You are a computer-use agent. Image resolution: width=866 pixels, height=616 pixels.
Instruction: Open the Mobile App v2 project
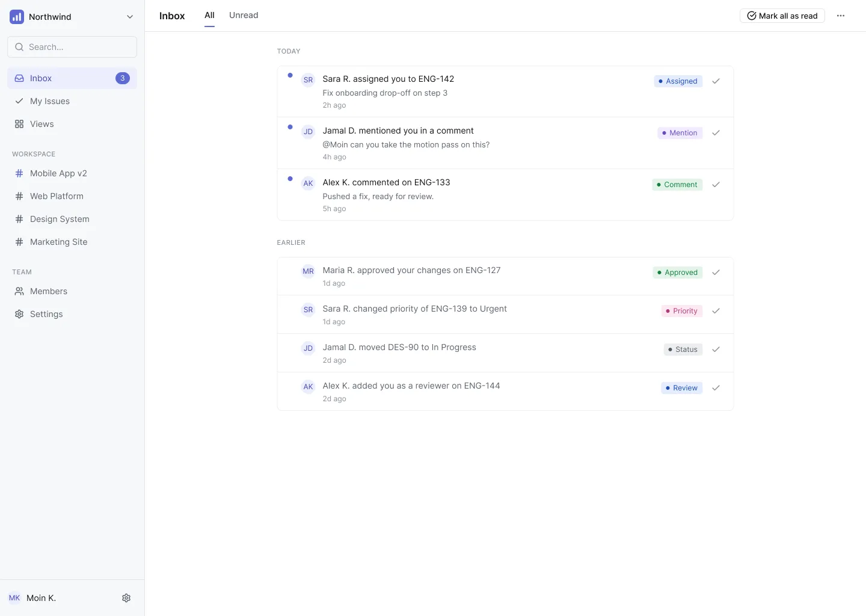[72, 173]
